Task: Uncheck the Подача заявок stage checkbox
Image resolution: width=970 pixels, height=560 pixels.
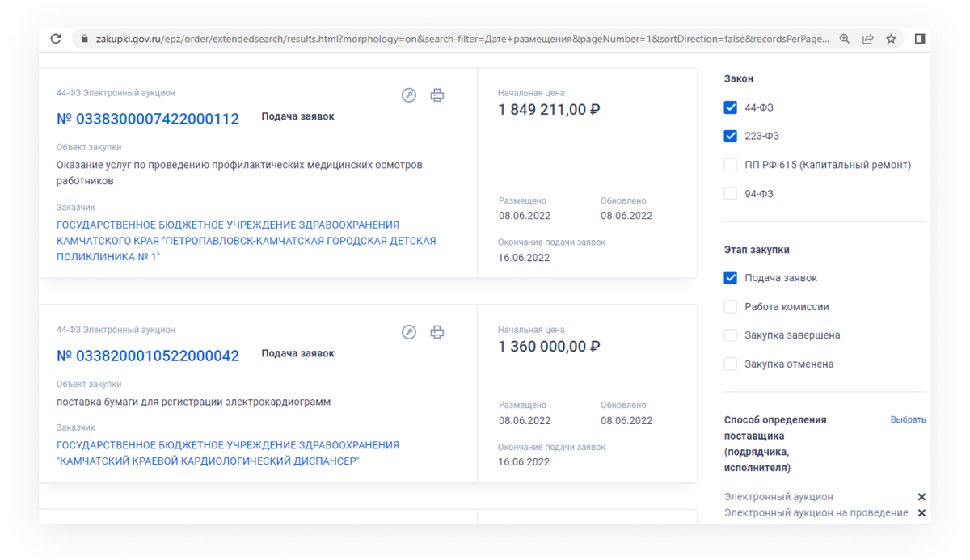Action: (731, 278)
